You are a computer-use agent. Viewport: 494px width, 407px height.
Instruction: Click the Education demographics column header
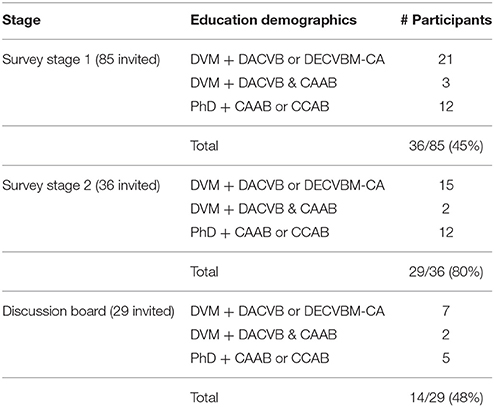273,20
